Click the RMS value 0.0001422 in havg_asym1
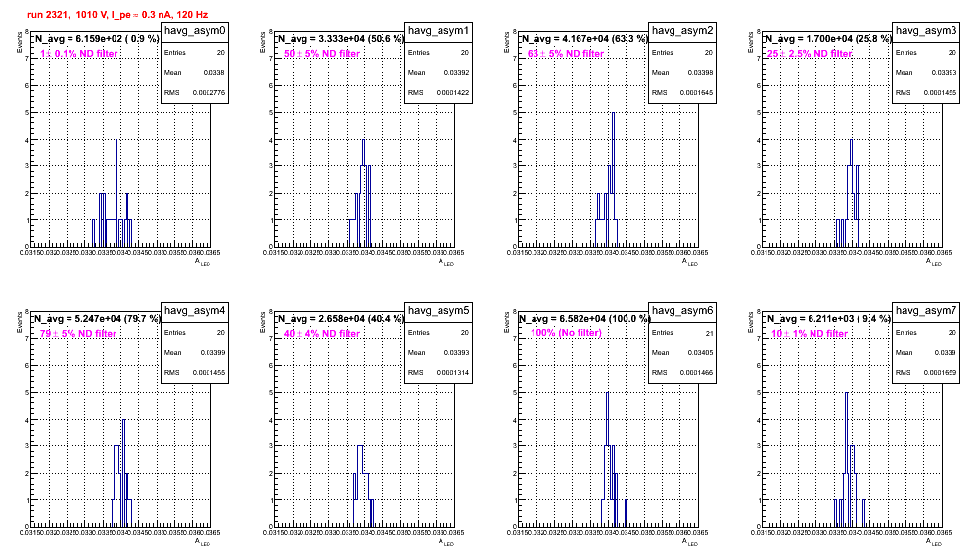The width and height of the screenshot is (975, 560). pos(452,93)
